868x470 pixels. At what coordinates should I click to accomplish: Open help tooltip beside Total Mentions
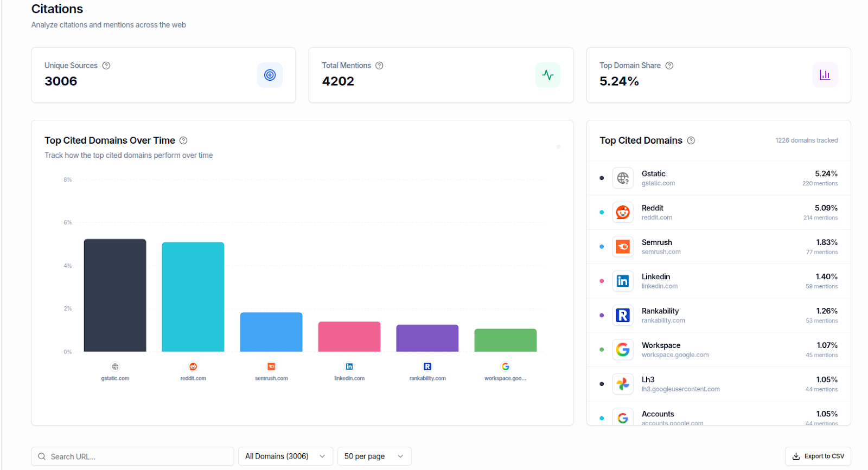click(380, 66)
